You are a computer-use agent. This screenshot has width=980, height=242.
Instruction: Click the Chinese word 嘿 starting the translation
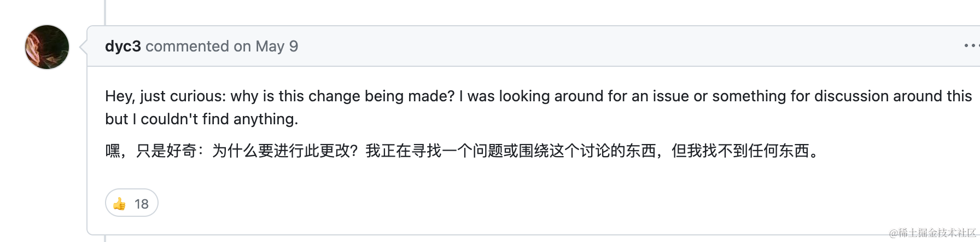point(113,151)
